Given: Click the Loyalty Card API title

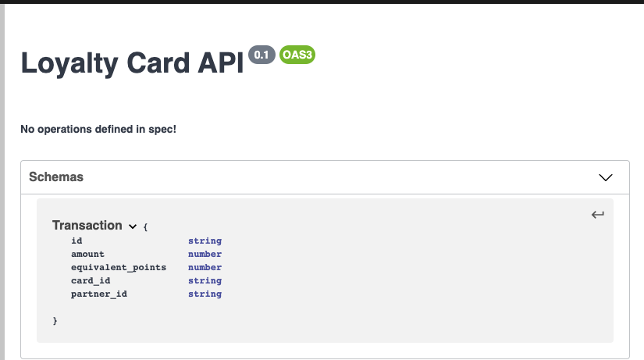Looking at the screenshot, I should (133, 62).
